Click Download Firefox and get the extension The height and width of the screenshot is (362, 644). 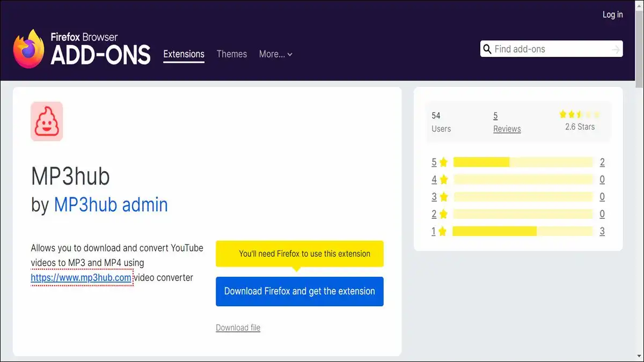pos(299,291)
